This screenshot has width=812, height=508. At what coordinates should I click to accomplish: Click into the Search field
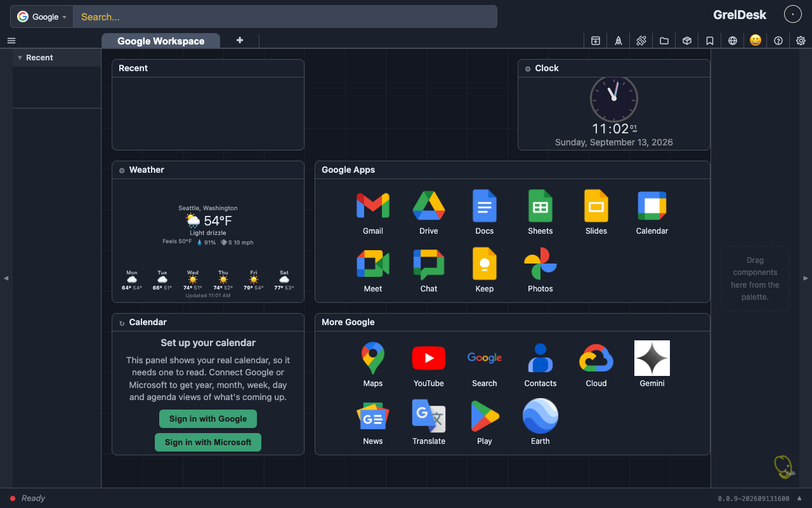pyautogui.click(x=285, y=17)
